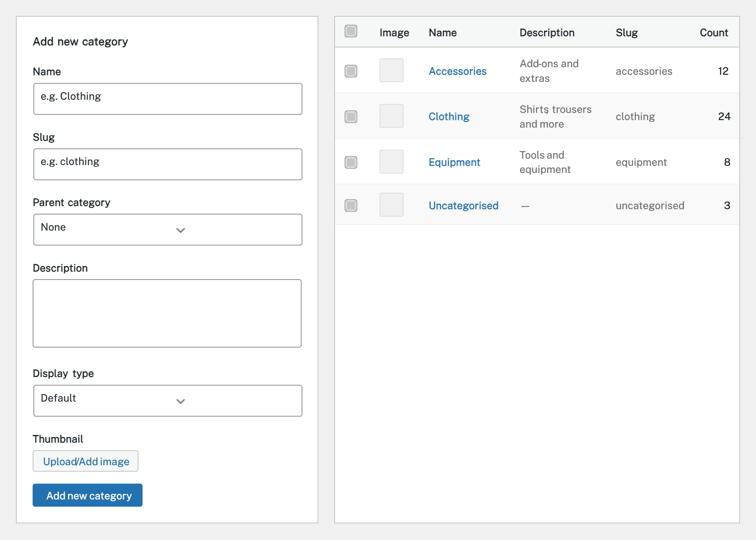Viewport: 756px width, 540px height.
Task: Sort by the Name column header
Action: point(442,33)
